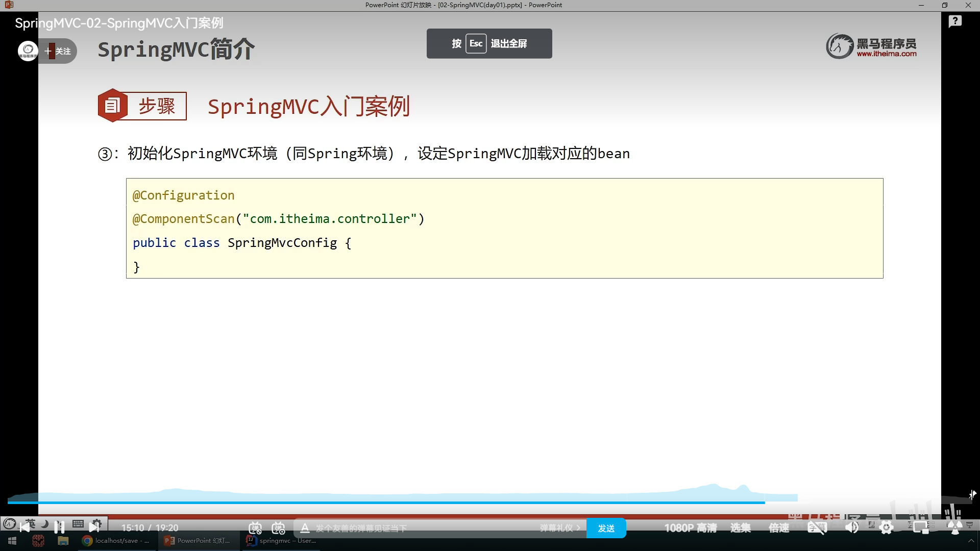Open 选集 episode list
Screen dimensions: 980x551
point(740,528)
